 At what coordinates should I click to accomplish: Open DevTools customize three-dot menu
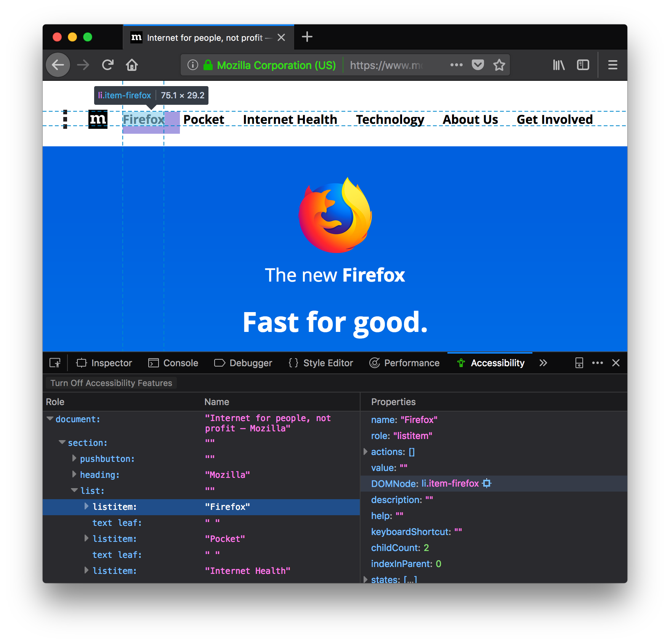tap(598, 363)
